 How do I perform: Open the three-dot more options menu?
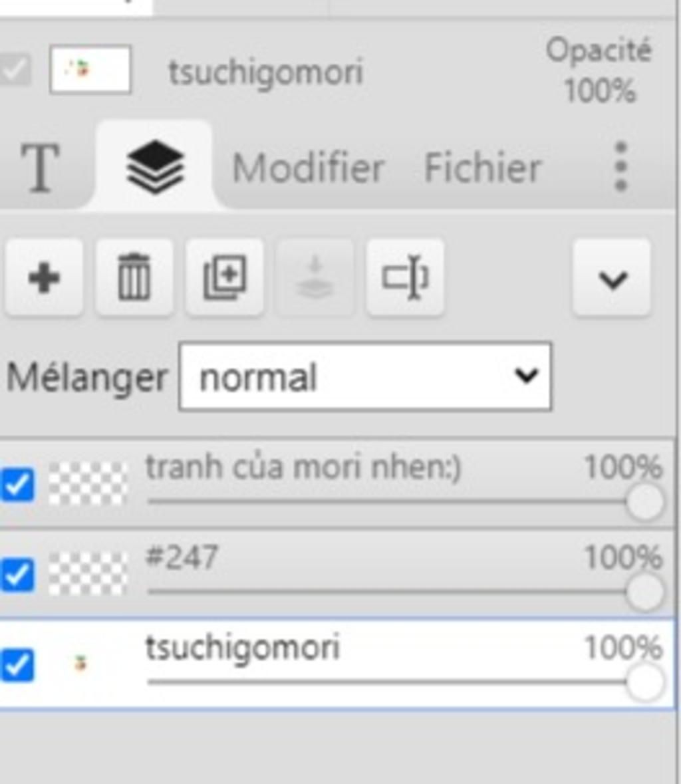point(620,166)
